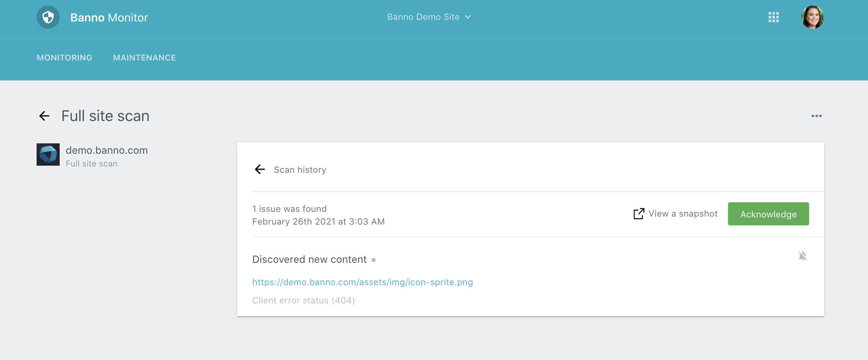Click the chevron next to Banno Demo Site
Viewport: 868px width, 360px height.
(x=468, y=17)
